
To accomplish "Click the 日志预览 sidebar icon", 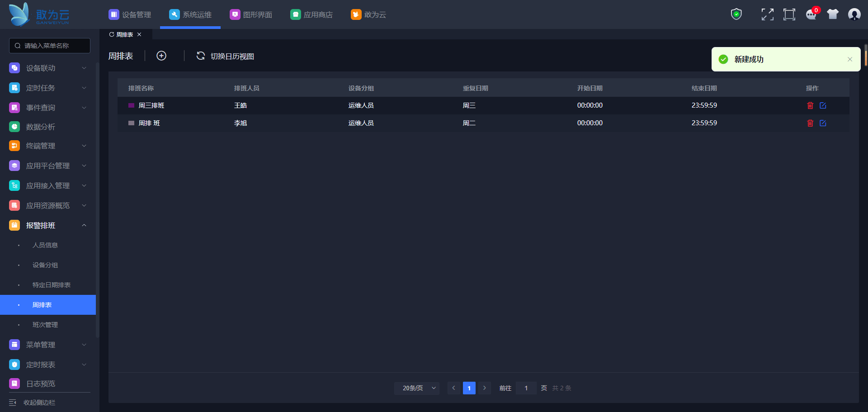I will (14, 384).
